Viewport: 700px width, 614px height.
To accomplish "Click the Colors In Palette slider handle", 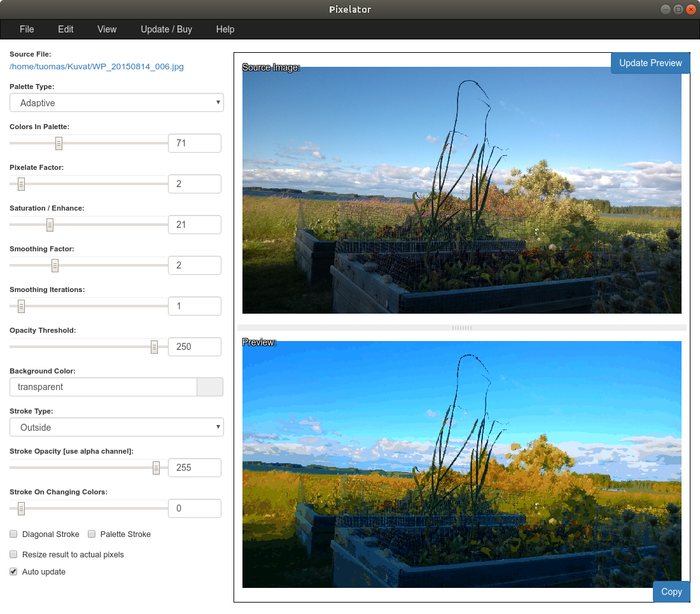I will [59, 143].
